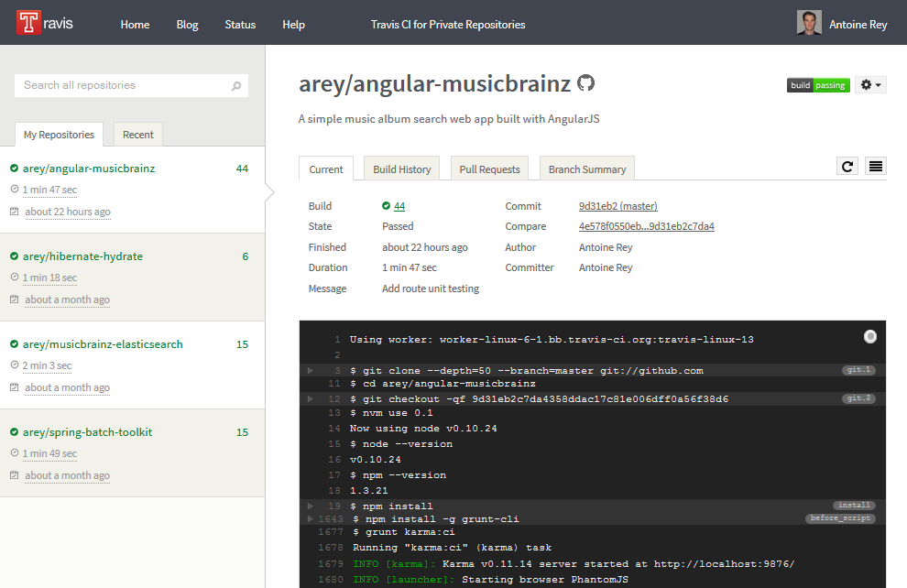Click the scroll-to-top circle in the log
This screenshot has height=588, width=907.
tap(869, 336)
